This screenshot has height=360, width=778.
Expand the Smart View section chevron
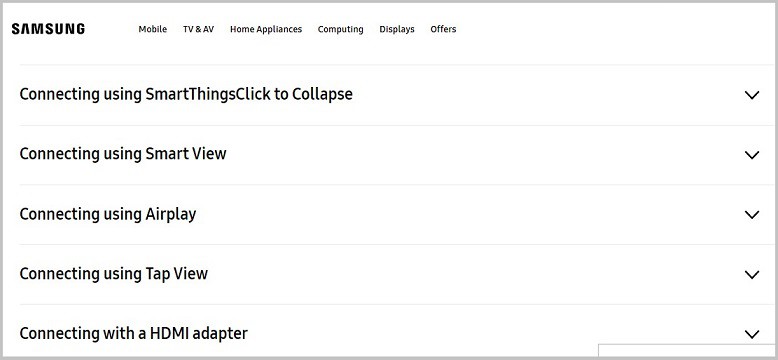coord(752,155)
